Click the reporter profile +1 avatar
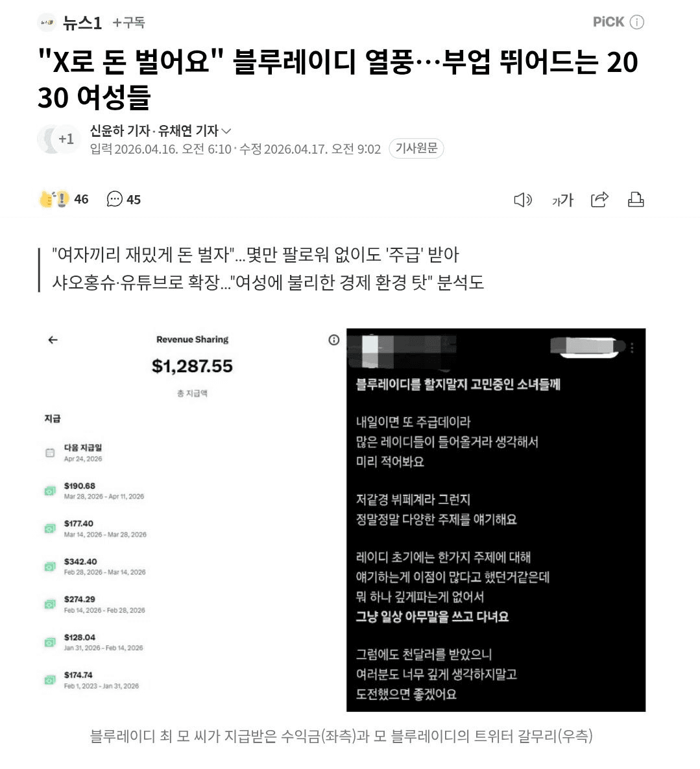Viewport: 700px width, 769px height. [58, 139]
